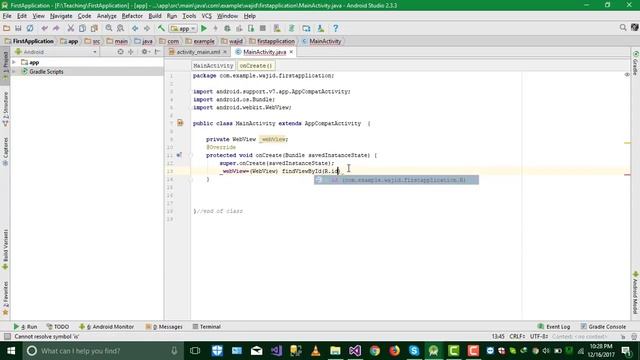Click the Find magnifier icon
Viewport: 640px width, 360px height.
[x=109, y=28]
